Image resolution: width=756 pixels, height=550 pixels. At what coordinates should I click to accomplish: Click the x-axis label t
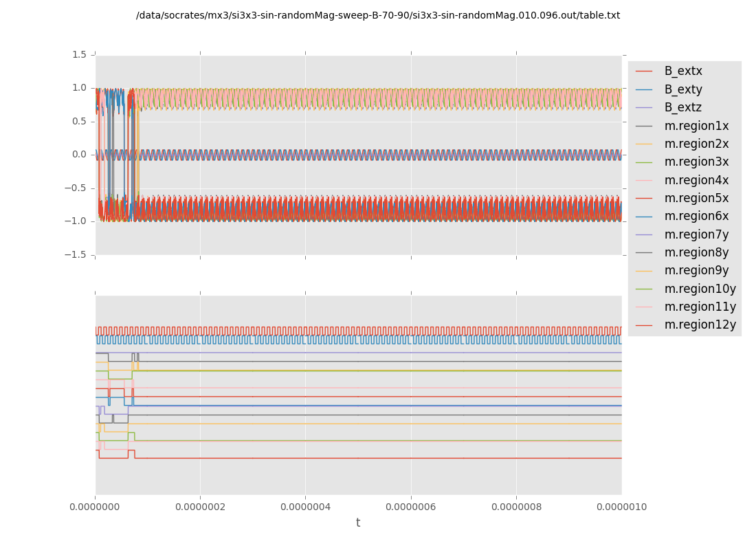coord(357,523)
